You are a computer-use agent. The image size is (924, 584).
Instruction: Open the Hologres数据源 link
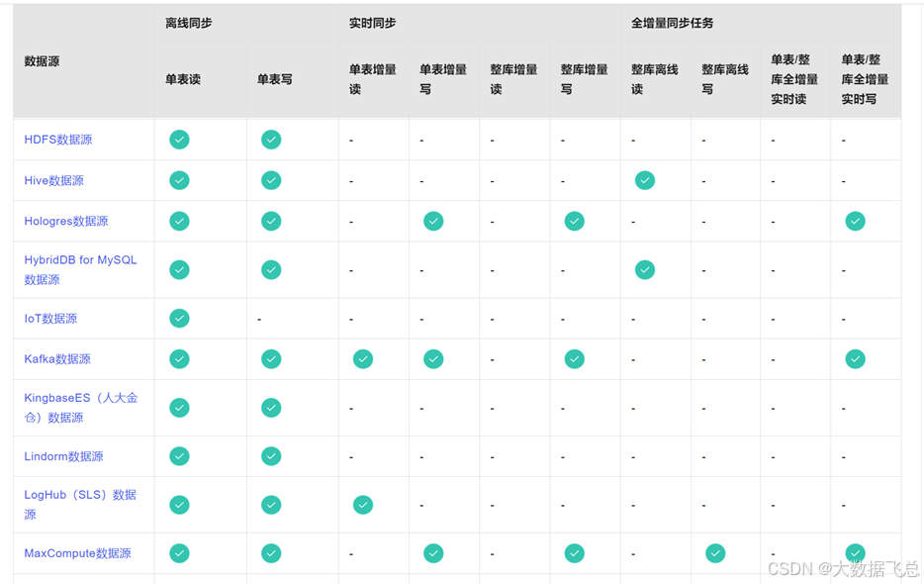click(x=66, y=221)
